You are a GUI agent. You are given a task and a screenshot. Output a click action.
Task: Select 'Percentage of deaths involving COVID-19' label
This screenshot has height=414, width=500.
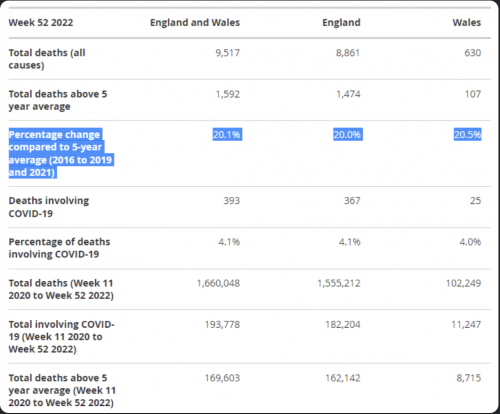click(x=59, y=248)
